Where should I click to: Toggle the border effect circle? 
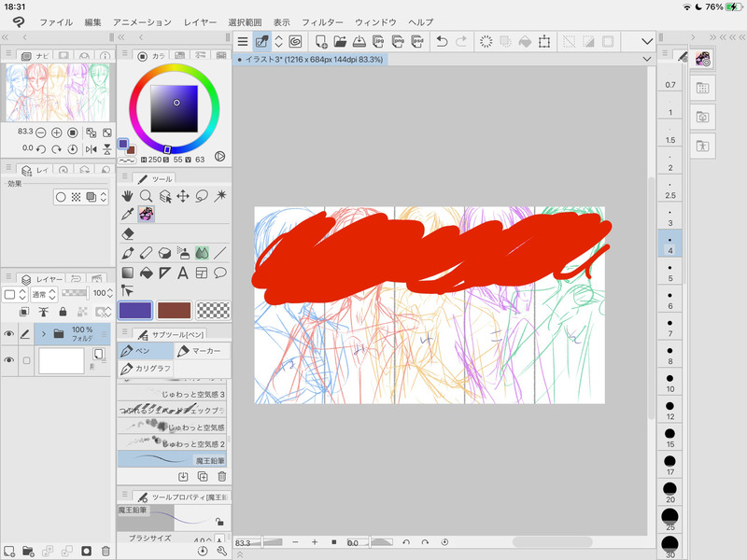pos(61,197)
